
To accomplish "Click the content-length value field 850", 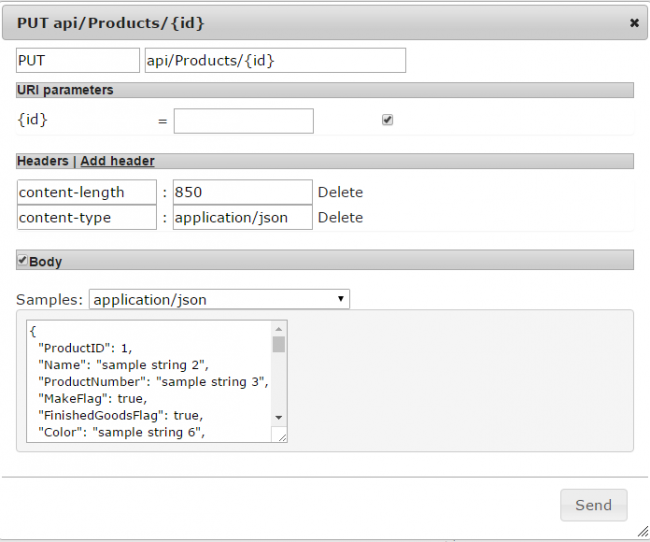I will click(x=243, y=192).
